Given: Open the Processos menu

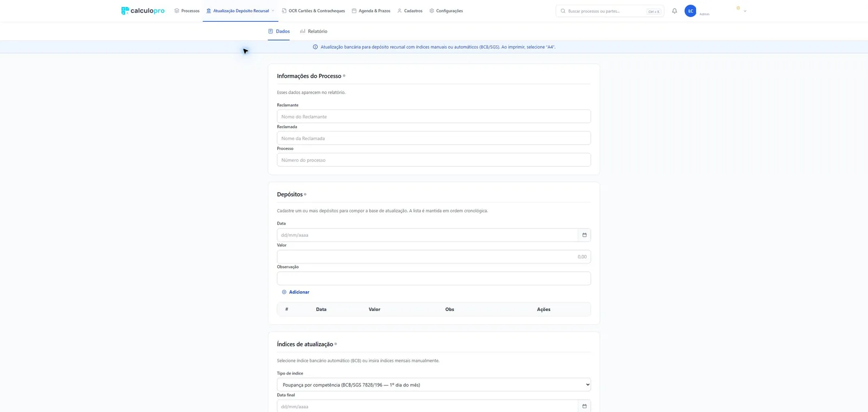Looking at the screenshot, I should tap(187, 11).
